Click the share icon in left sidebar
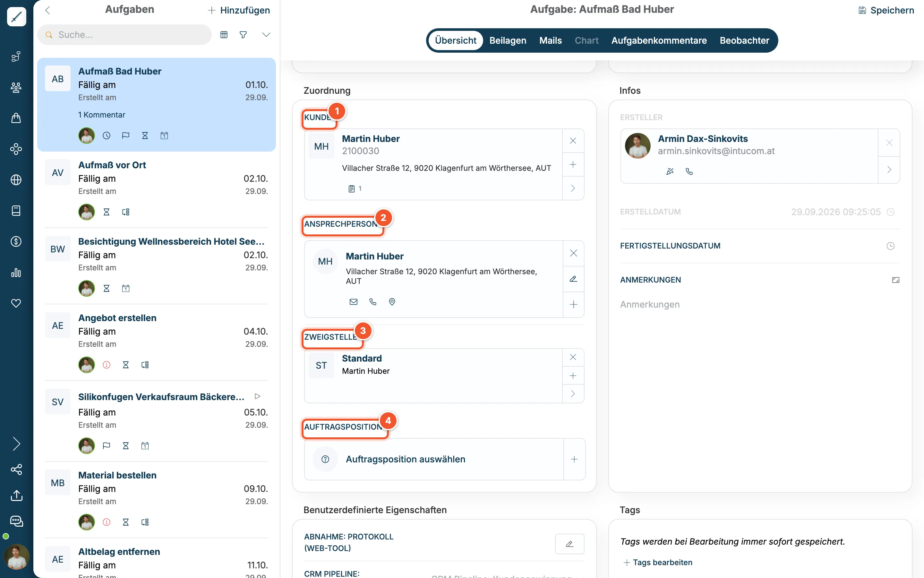Screen dimensions: 924x578 click(x=16, y=469)
